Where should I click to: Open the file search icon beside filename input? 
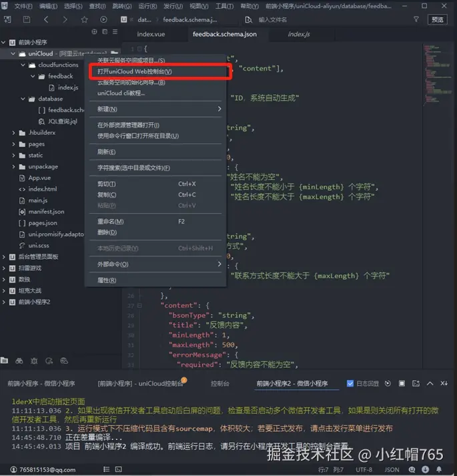click(x=249, y=20)
